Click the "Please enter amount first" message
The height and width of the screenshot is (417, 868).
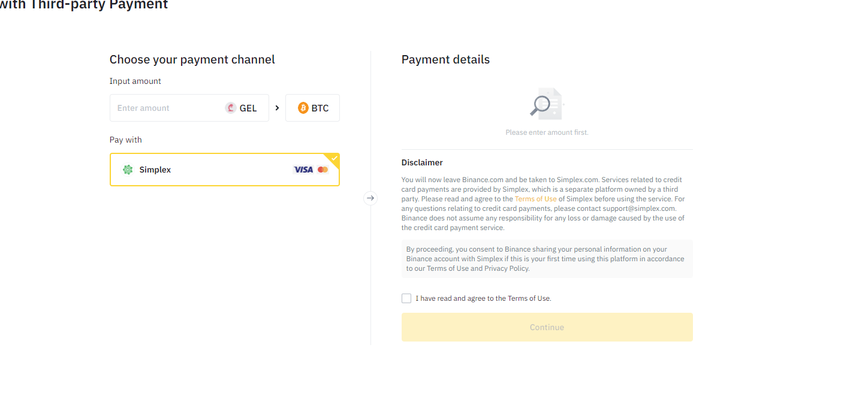pos(547,132)
